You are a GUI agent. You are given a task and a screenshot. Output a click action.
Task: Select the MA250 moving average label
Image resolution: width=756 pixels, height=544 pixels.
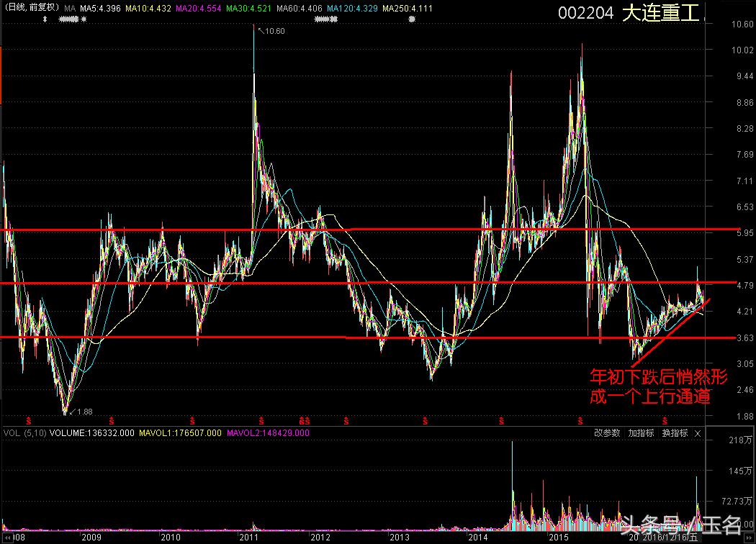coord(407,9)
